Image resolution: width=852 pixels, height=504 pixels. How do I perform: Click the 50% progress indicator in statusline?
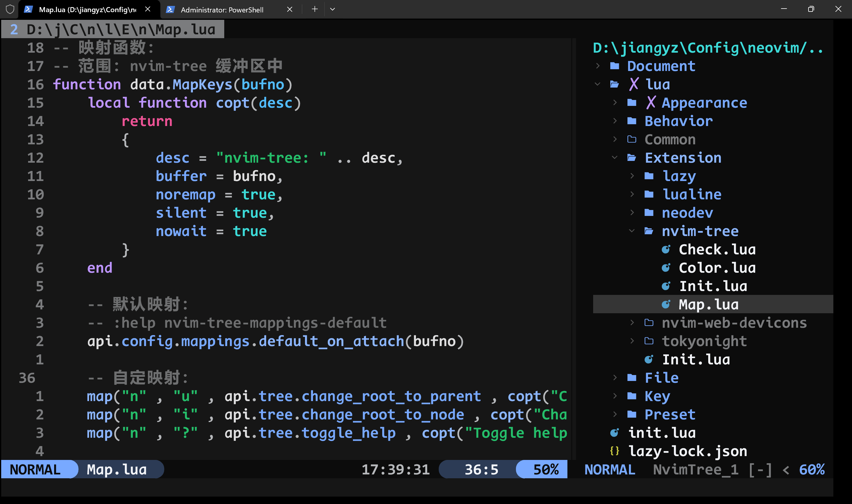(x=546, y=469)
